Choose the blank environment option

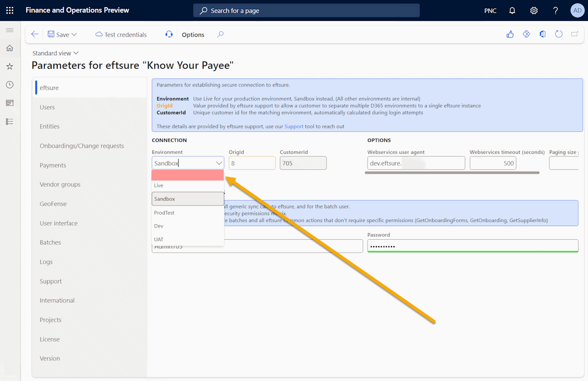point(188,175)
